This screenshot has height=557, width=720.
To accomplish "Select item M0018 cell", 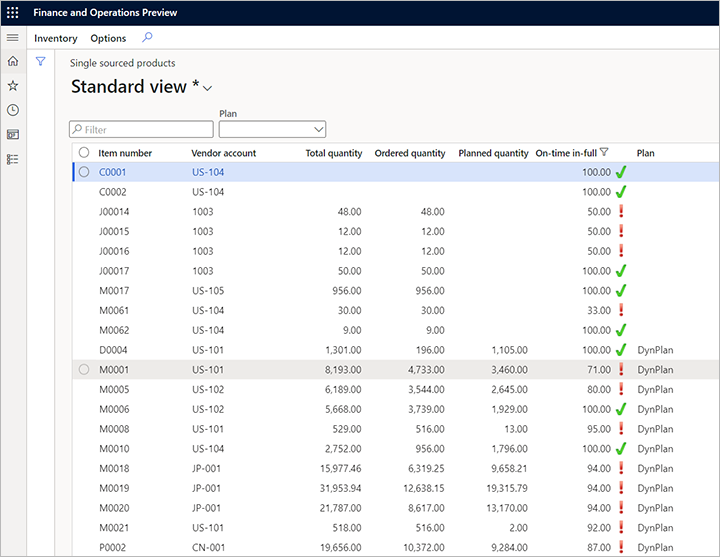I will [x=114, y=468].
